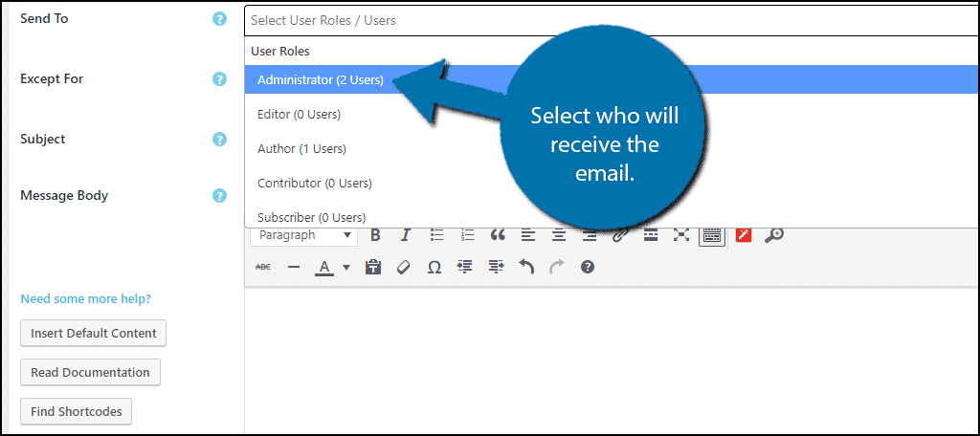Insert Read More tag

(x=651, y=235)
